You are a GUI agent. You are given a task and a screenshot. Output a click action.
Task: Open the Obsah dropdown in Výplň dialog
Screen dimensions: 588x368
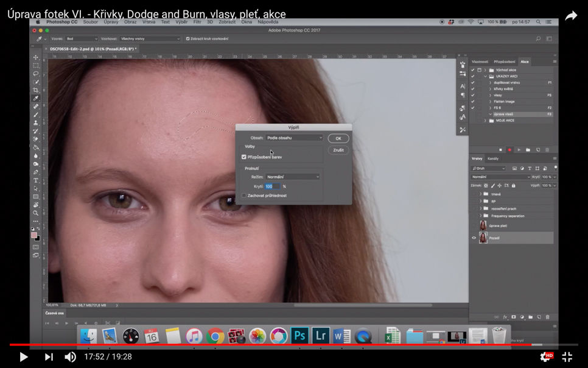(x=294, y=138)
